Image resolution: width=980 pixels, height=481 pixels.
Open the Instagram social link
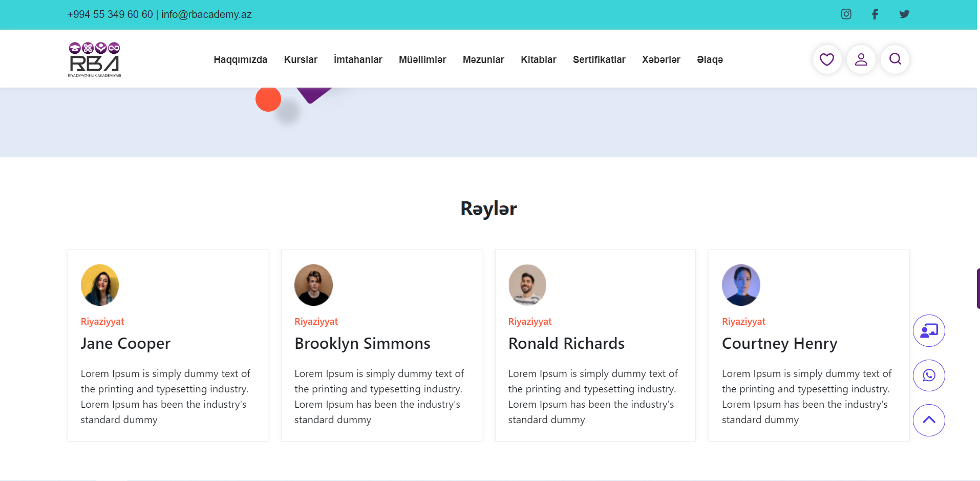(x=846, y=14)
